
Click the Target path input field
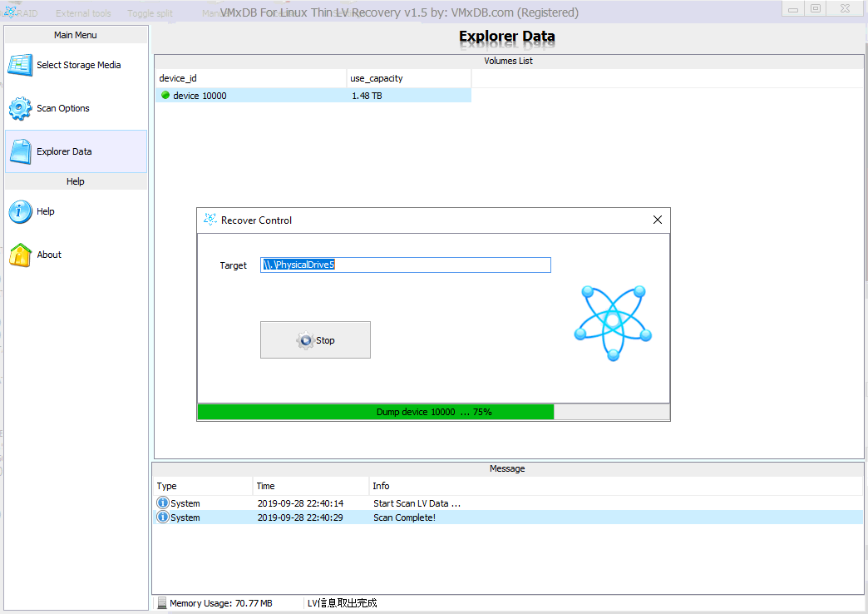[406, 265]
